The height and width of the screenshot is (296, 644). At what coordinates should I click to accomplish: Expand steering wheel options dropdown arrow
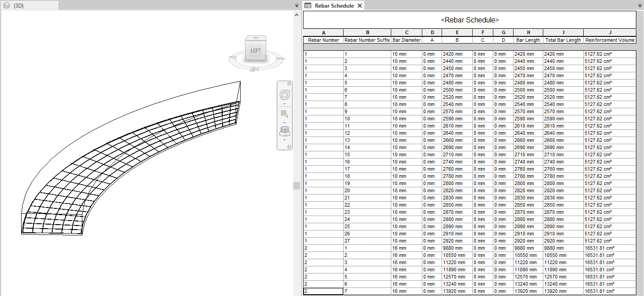tap(284, 104)
